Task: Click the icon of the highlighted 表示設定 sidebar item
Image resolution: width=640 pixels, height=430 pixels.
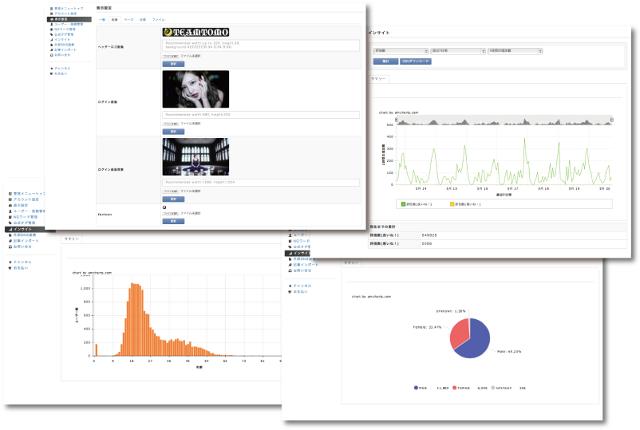Action: [x=50, y=18]
